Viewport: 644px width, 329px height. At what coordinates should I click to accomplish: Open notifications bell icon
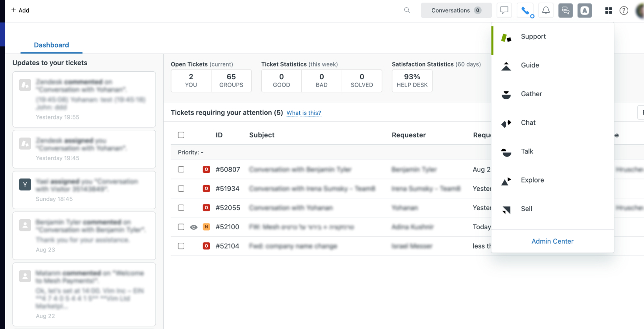546,10
